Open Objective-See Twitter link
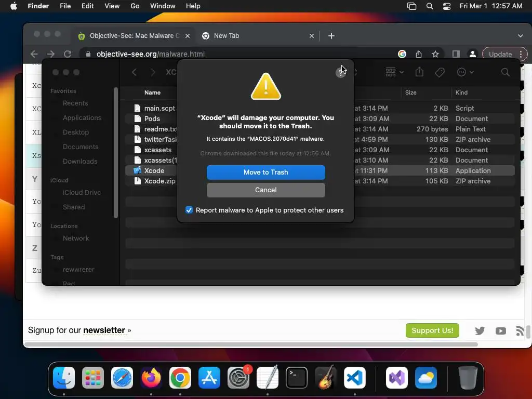 [x=480, y=331]
